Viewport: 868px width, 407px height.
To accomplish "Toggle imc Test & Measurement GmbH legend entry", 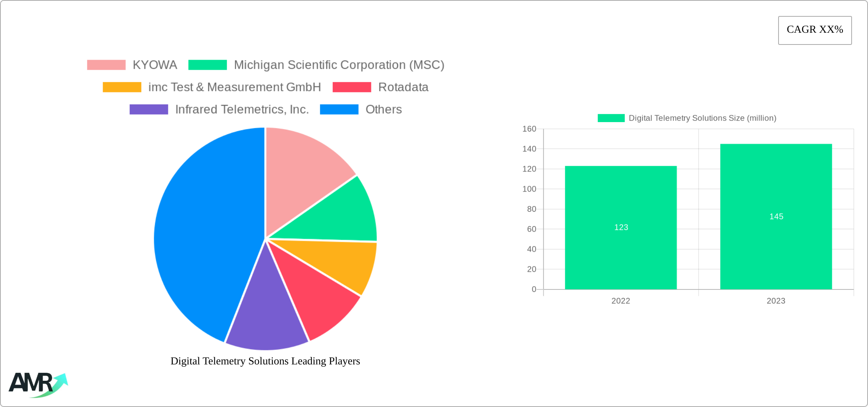I will tap(234, 87).
